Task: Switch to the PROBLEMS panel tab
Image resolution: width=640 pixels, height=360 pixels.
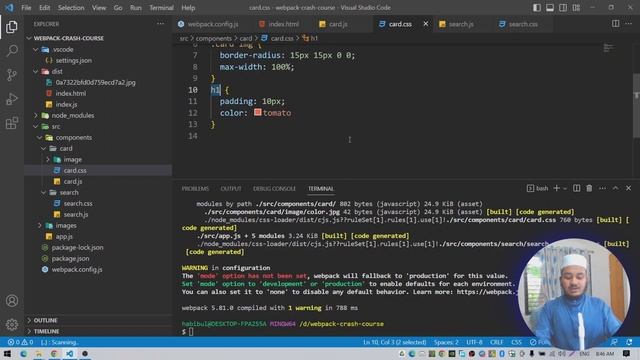Action: 195,189
